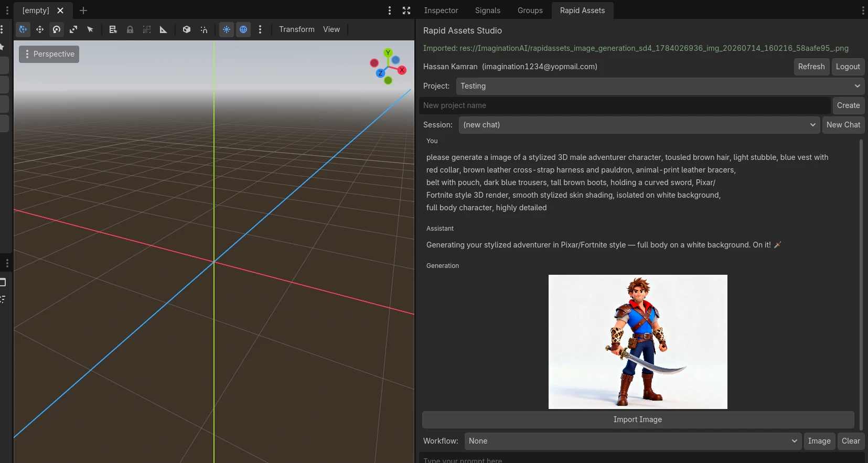Open the left dock options dots beside scene tab
Screen dimensions: 868x463
pos(7,10)
